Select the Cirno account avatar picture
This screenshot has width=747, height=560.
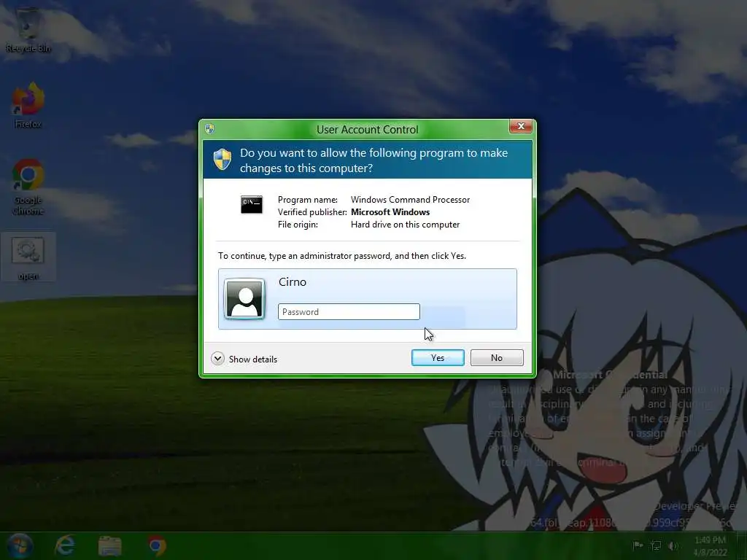pyautogui.click(x=244, y=298)
